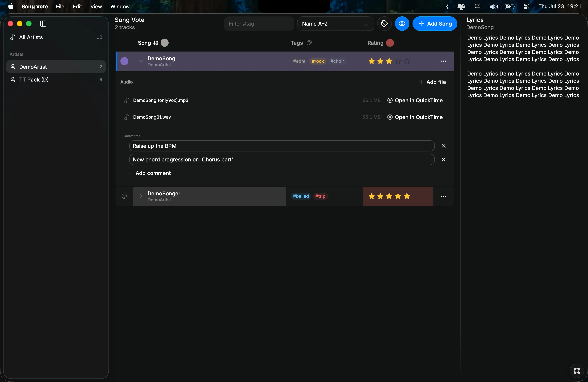The image size is (588, 382).
Task: Open the File menu
Action: click(60, 6)
